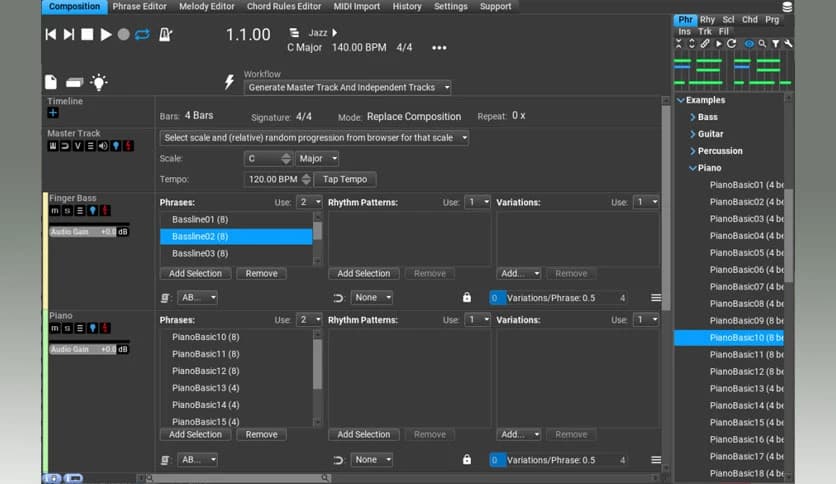
Task: Click the arrow next to Jazz
Action: coord(335,33)
